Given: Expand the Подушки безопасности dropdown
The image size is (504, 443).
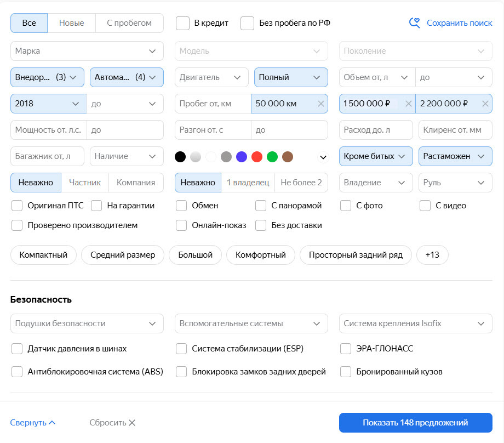Looking at the screenshot, I should (87, 323).
